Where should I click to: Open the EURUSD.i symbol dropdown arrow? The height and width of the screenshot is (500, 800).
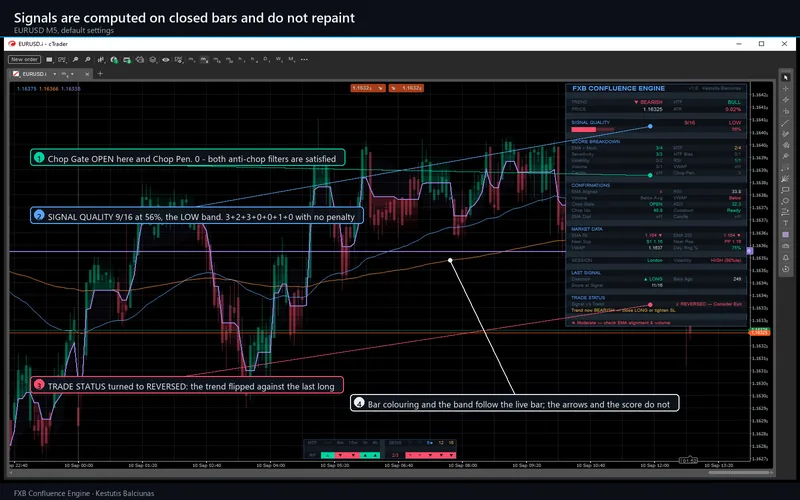click(55, 74)
